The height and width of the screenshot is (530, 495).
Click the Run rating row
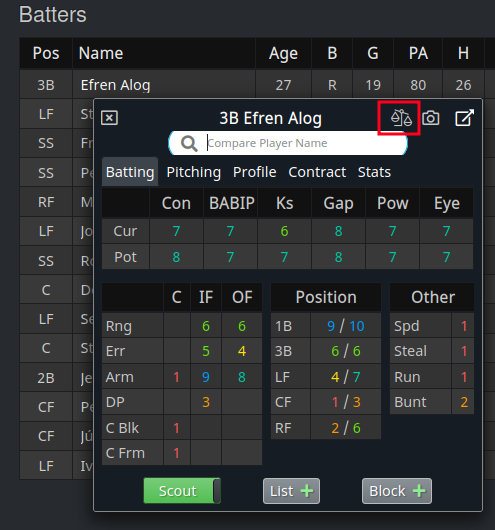pyautogui.click(x=432, y=377)
